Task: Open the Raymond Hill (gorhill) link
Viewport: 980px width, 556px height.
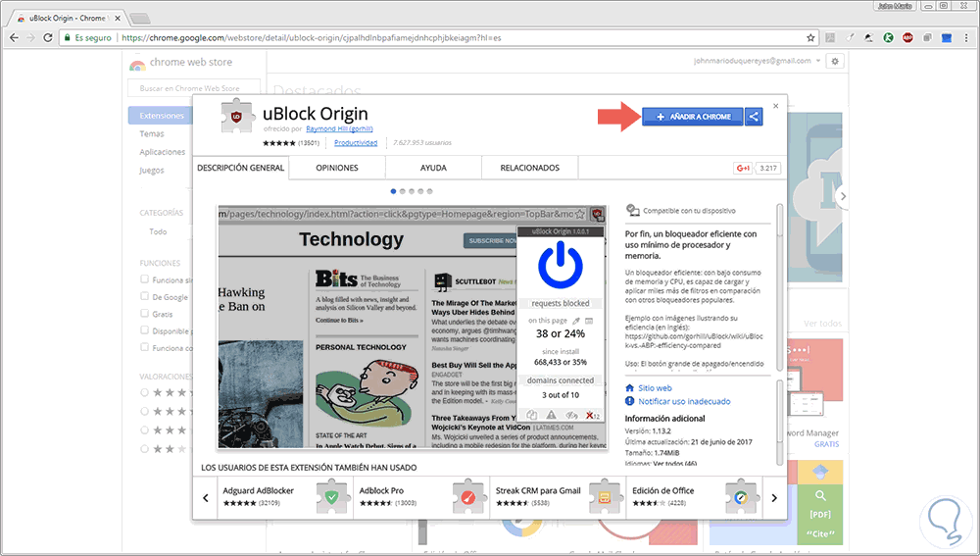Action: (x=339, y=128)
